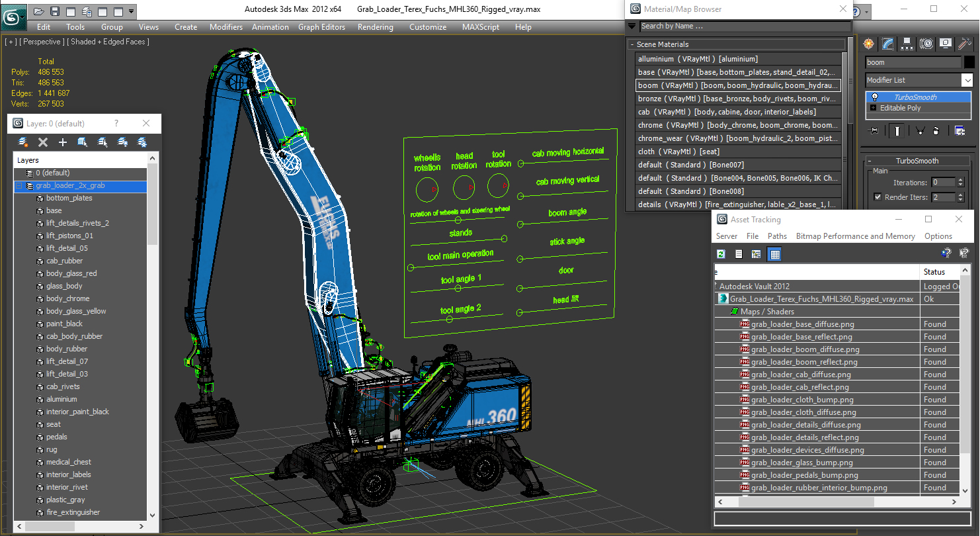Viewport: 980px width, 536px height.
Task: Open Bitmap Performance and Memory menu
Action: click(855, 236)
